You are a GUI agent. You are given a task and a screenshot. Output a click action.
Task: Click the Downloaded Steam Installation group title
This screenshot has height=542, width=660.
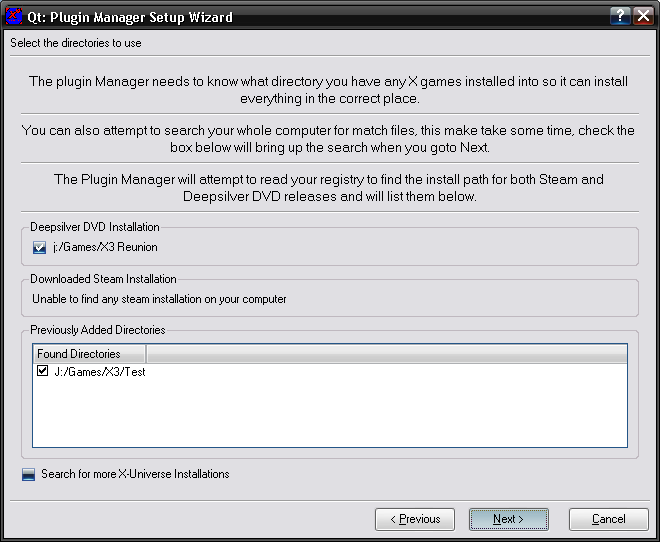(x=103, y=279)
